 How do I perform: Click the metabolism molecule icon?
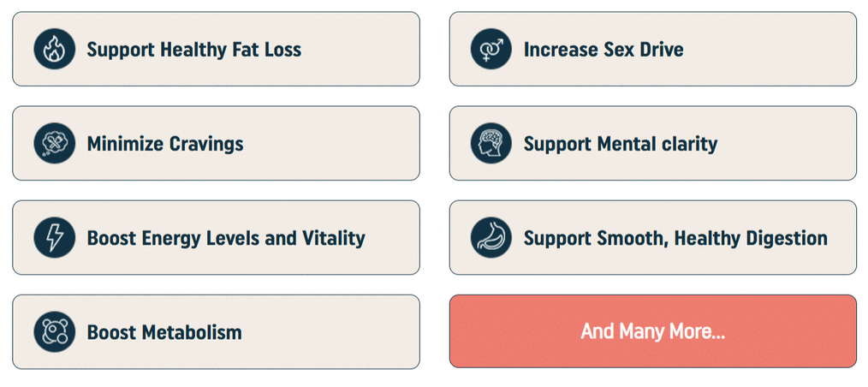[x=55, y=332]
